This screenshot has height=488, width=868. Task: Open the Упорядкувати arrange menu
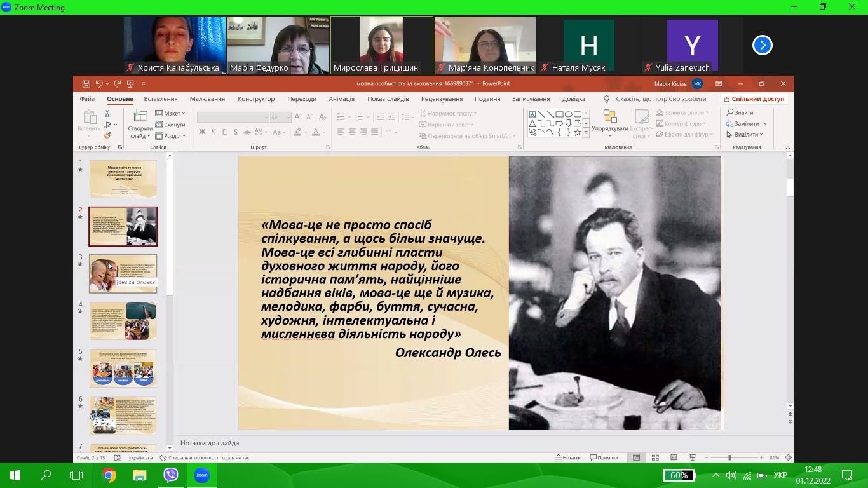(610, 124)
